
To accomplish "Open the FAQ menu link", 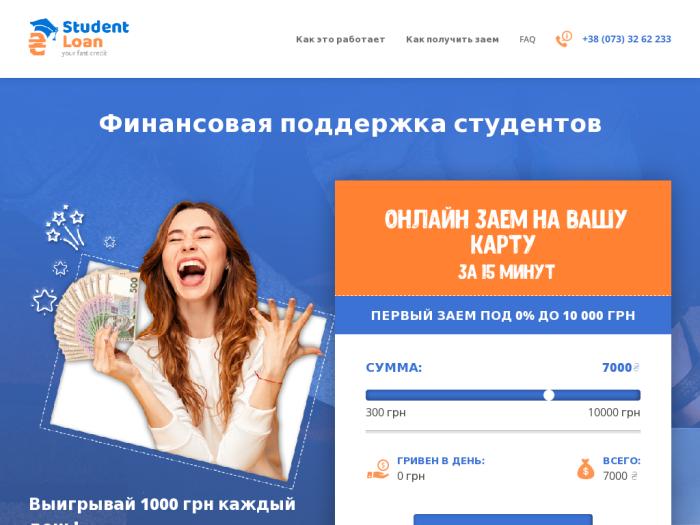I will click(527, 39).
